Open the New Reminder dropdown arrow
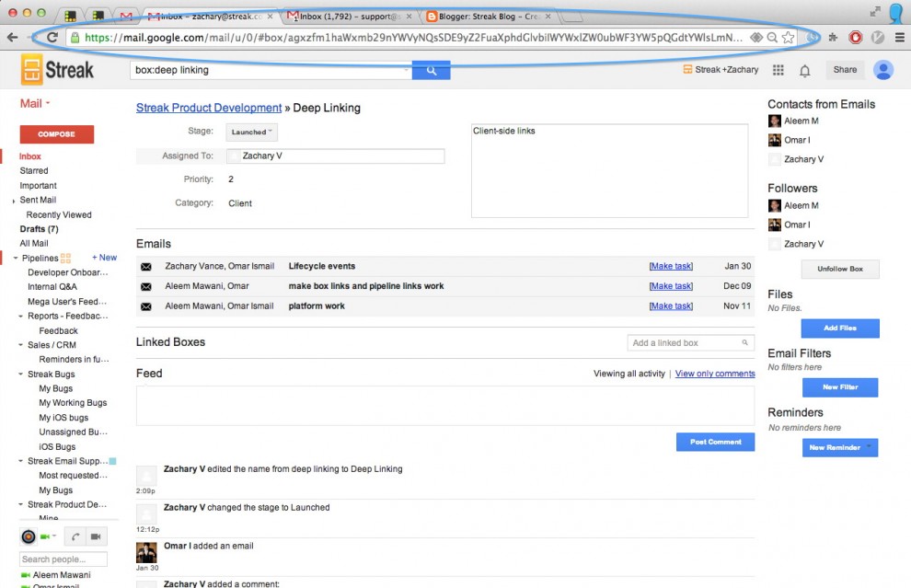 pos(870,447)
